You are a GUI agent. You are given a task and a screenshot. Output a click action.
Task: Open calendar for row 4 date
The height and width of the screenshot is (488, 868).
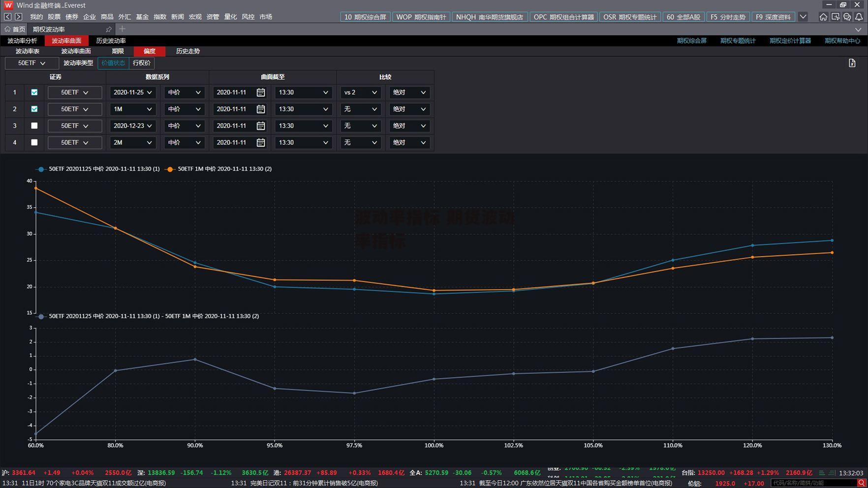[261, 143]
